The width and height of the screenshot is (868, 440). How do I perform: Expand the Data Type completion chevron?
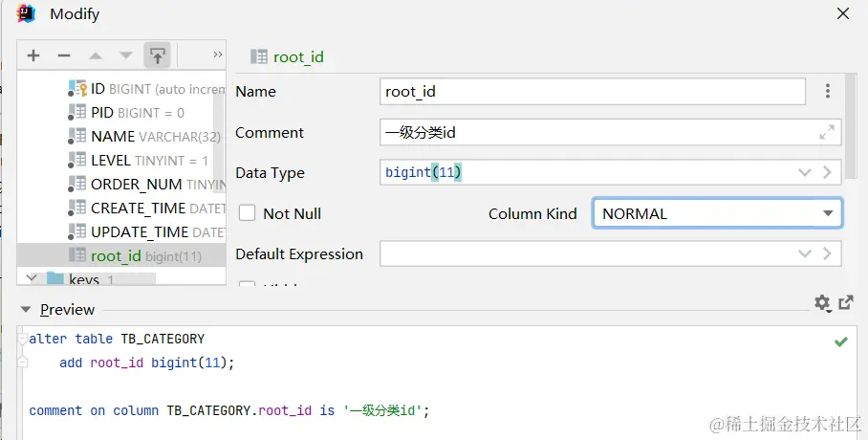point(805,173)
